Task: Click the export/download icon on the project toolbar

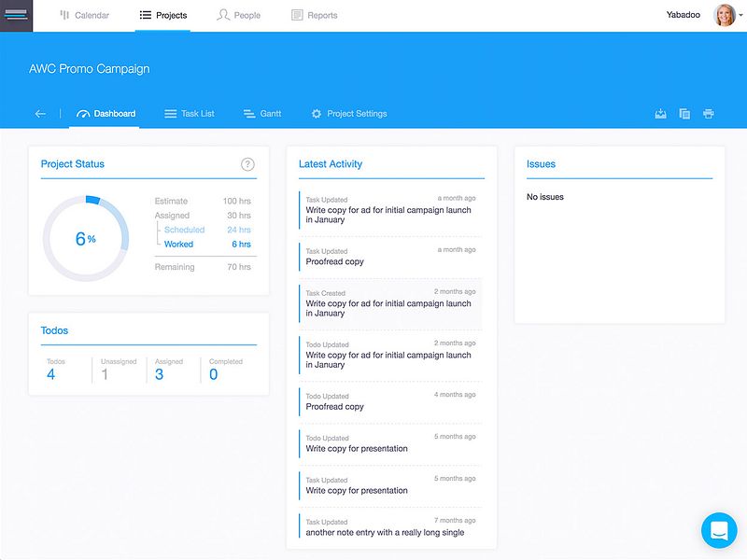Action: [x=660, y=112]
